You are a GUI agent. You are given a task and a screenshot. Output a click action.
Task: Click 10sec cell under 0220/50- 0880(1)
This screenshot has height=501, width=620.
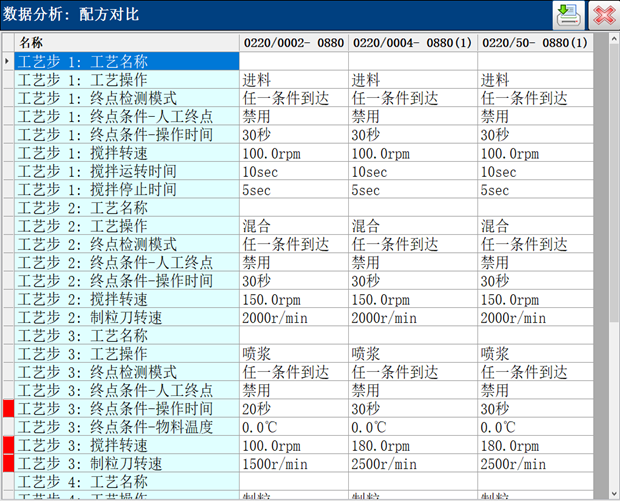pyautogui.click(x=535, y=171)
